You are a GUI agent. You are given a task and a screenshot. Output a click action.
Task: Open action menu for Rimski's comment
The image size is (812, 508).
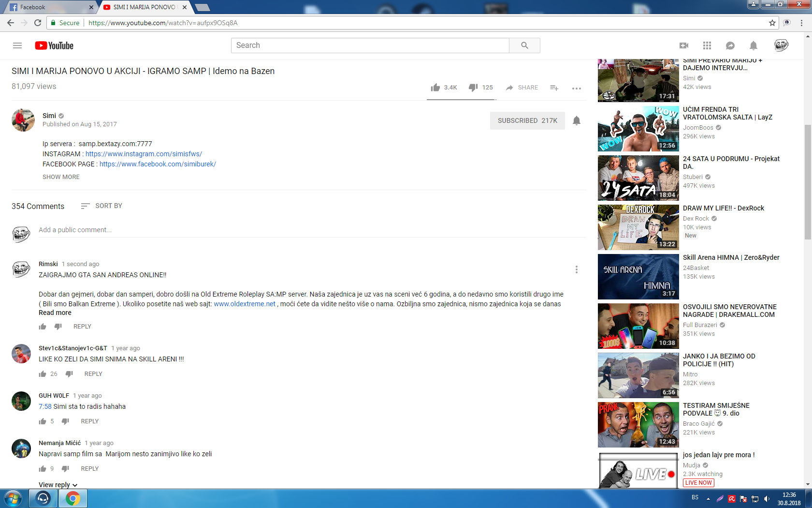click(x=577, y=269)
